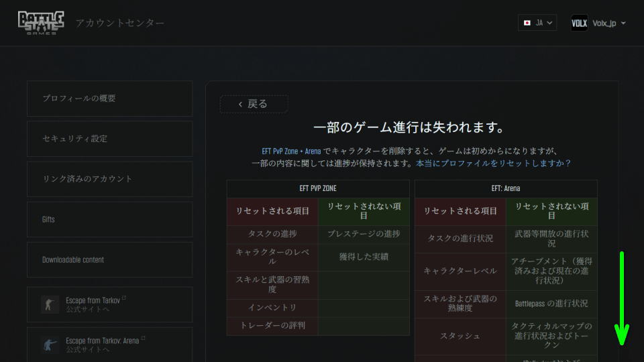Viewport: 644px width, 362px height.
Task: Click the back chevron beside 戻る
Action: (240, 105)
